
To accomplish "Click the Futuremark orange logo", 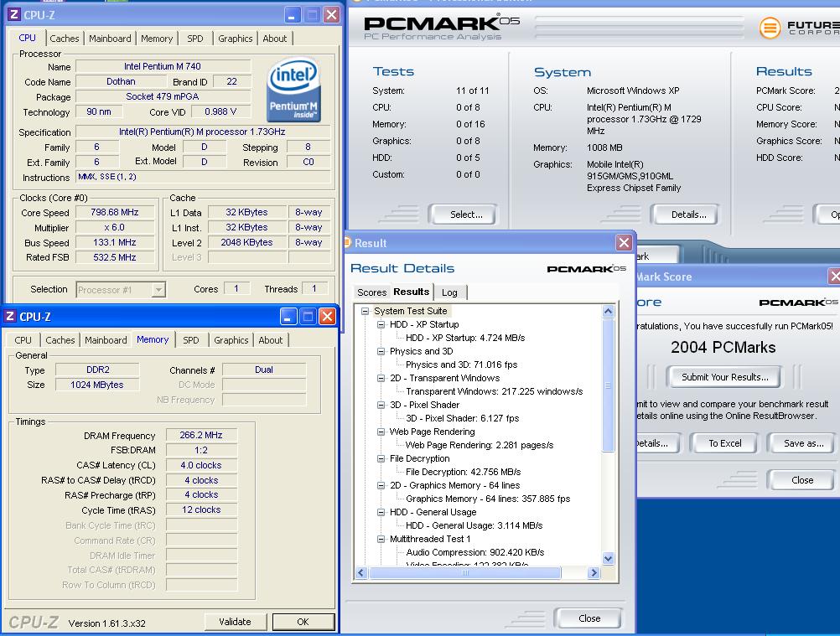I will click(770, 28).
